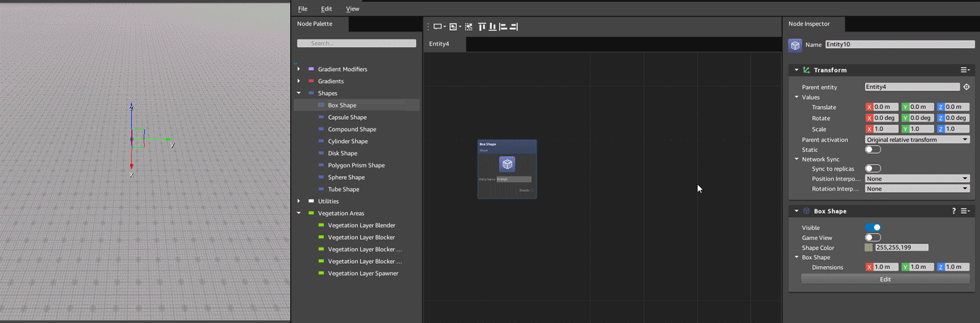
Task: Open the Box Shape help question mark
Action: 953,211
